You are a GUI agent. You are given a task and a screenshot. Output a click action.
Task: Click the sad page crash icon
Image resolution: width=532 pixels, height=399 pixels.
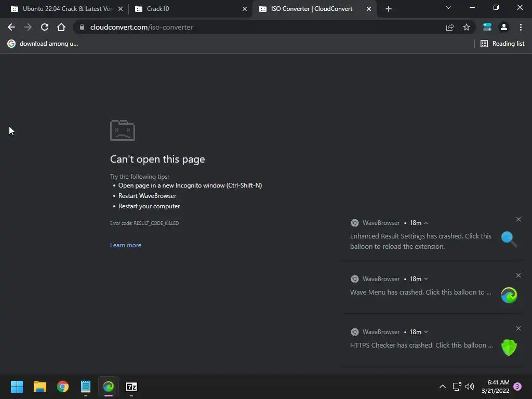tap(123, 130)
